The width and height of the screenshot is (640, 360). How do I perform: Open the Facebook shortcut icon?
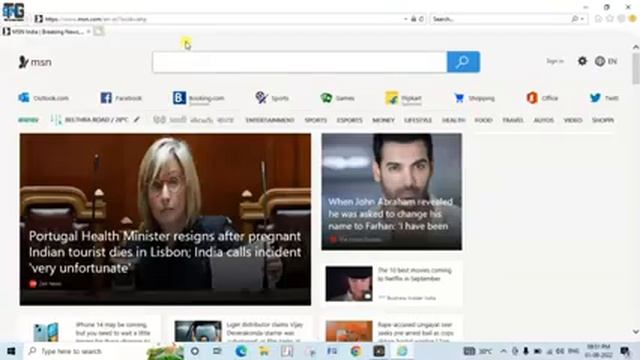[x=106, y=98]
